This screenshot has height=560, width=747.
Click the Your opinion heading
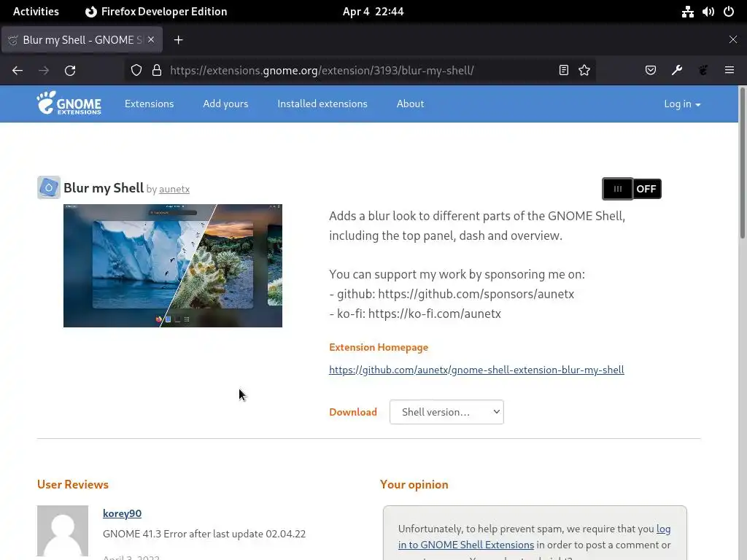coord(414,484)
